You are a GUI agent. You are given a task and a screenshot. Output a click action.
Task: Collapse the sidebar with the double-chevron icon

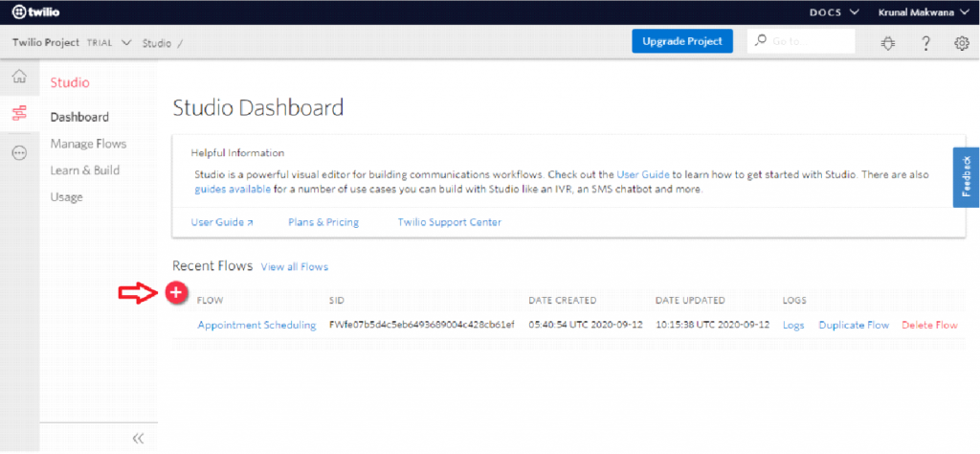click(x=139, y=438)
